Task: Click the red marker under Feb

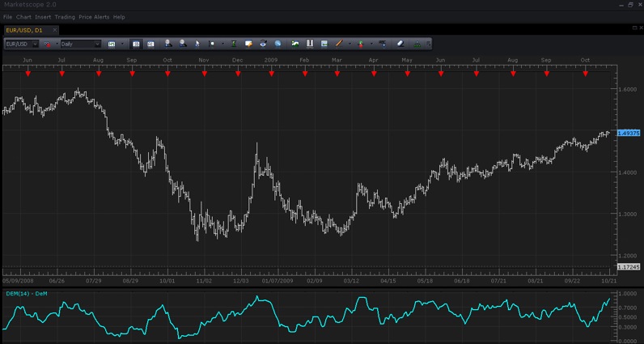Action: pyautogui.click(x=305, y=74)
